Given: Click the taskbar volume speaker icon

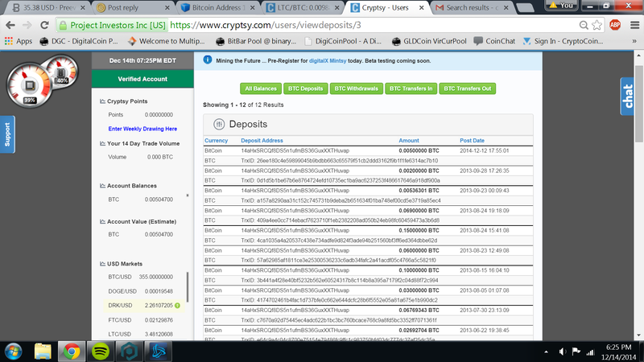Looking at the screenshot, I should pos(562,352).
